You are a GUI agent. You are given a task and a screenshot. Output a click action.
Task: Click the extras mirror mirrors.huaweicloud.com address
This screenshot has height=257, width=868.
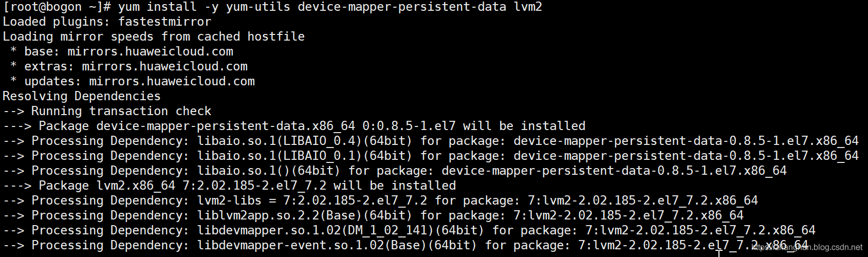point(164,67)
